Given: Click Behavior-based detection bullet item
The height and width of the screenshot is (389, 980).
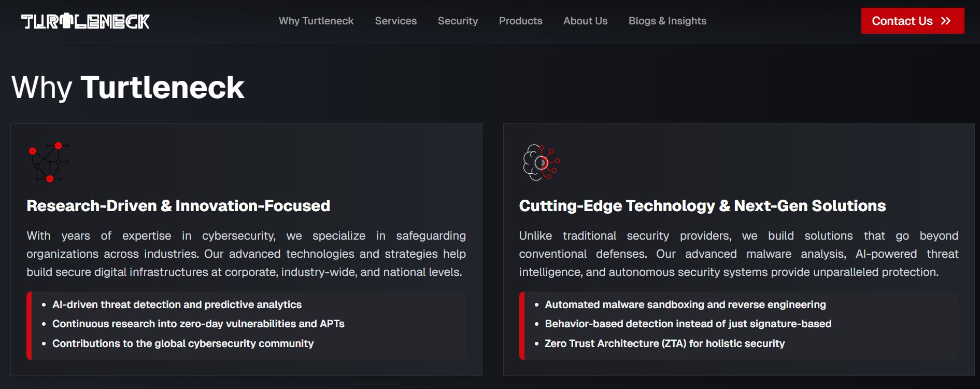Looking at the screenshot, I should 688,324.
